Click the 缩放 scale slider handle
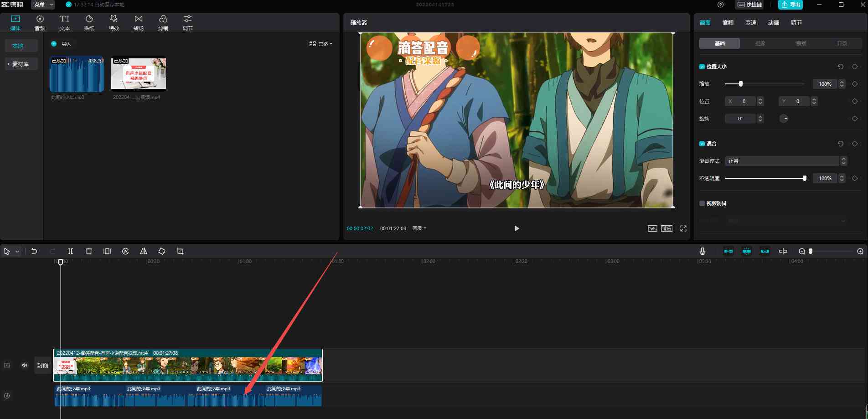The image size is (868, 419). pos(741,84)
